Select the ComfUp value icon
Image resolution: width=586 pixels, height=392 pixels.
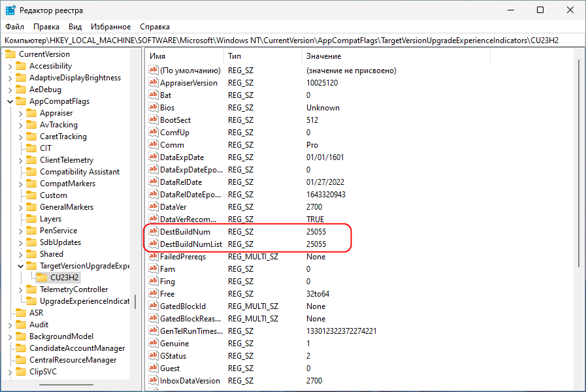(x=154, y=132)
